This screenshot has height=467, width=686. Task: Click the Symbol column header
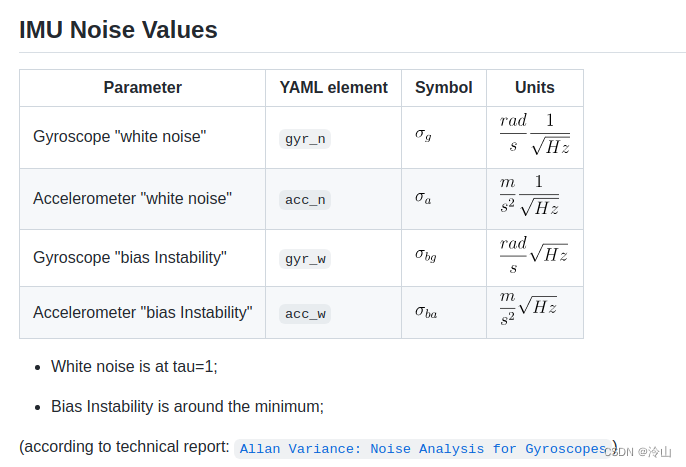click(443, 88)
